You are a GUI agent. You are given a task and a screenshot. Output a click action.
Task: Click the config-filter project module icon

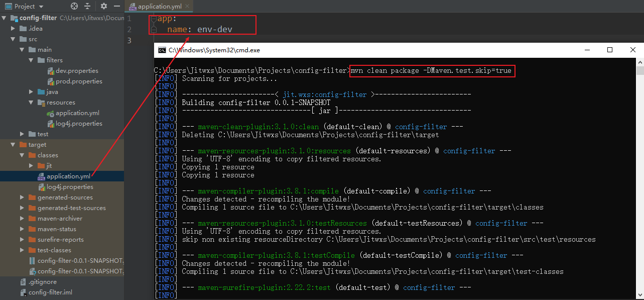14,18
